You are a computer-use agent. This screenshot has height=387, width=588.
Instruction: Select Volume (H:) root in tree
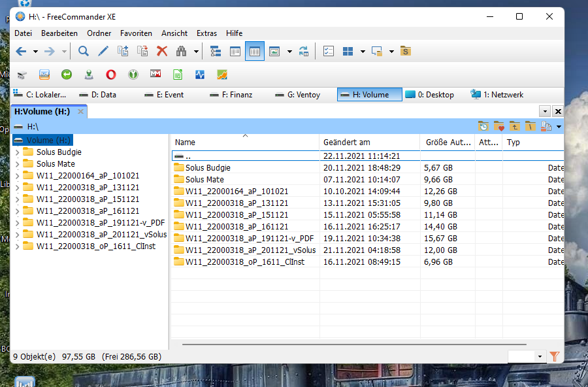tap(42, 141)
